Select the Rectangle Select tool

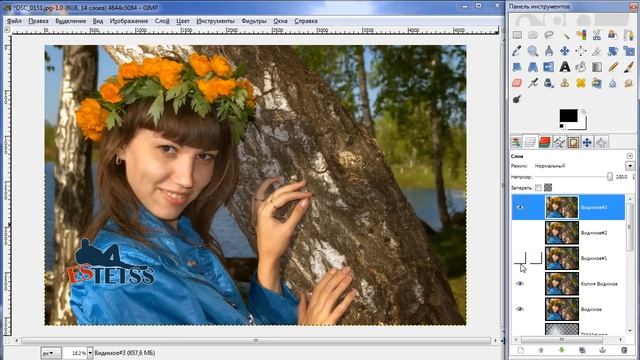517,35
